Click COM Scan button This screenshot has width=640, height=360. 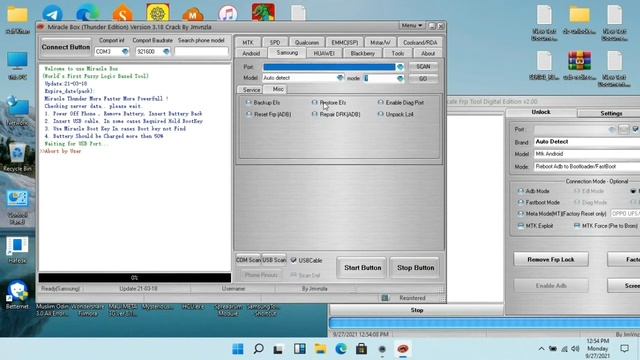tap(248, 260)
